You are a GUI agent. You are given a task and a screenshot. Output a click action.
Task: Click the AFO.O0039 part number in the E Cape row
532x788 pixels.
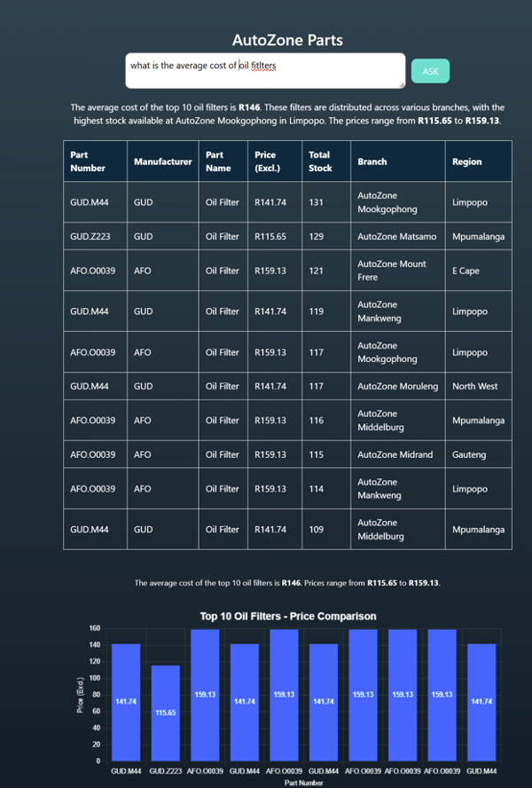point(95,271)
